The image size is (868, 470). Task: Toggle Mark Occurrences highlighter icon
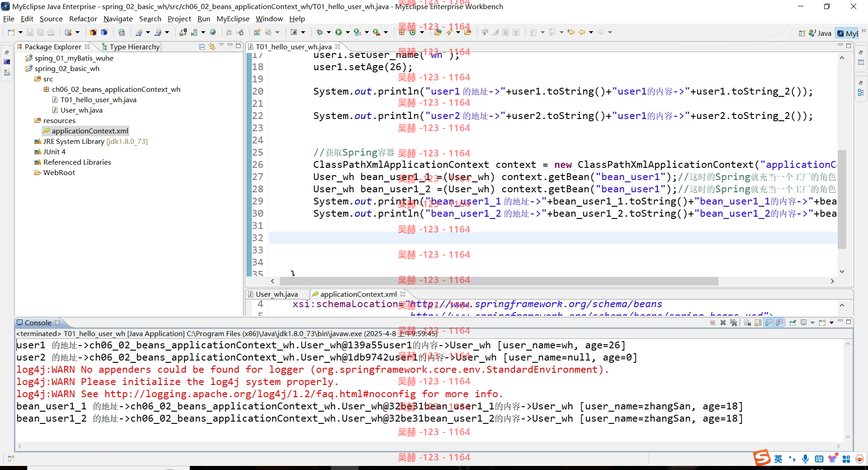pos(495,32)
